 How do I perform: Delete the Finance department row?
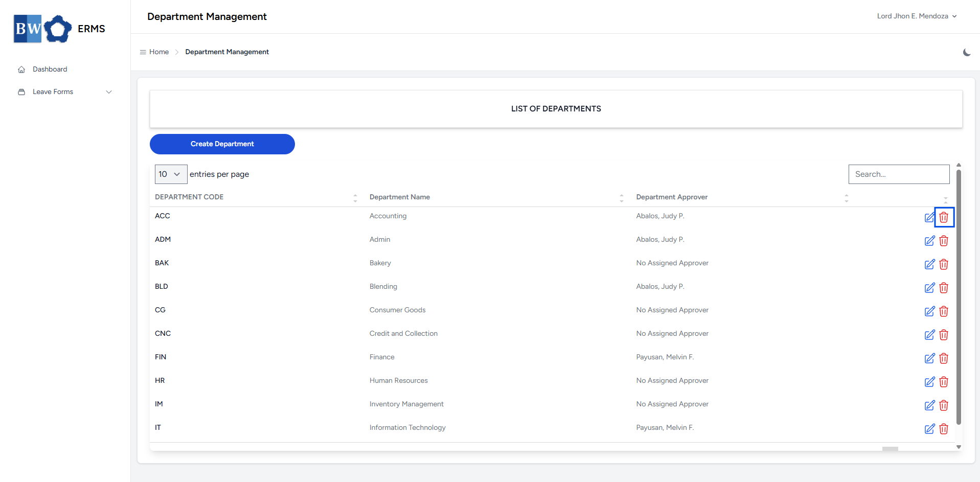[x=944, y=358]
